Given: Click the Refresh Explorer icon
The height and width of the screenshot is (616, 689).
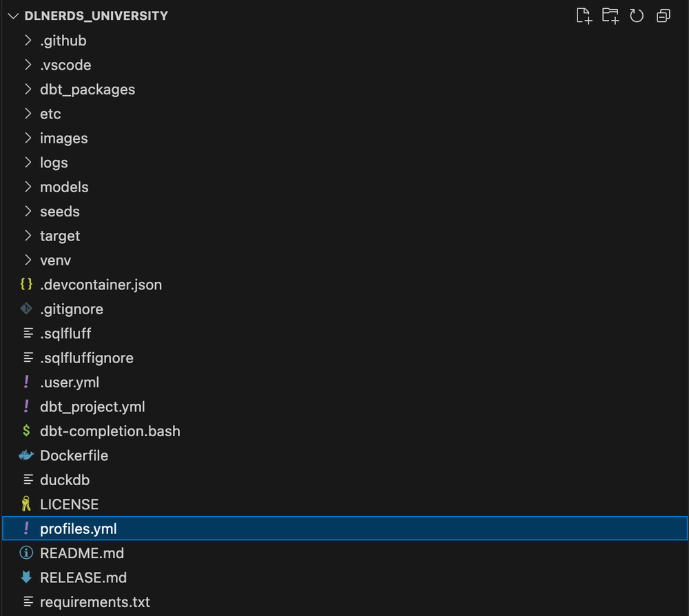Looking at the screenshot, I should (x=637, y=15).
